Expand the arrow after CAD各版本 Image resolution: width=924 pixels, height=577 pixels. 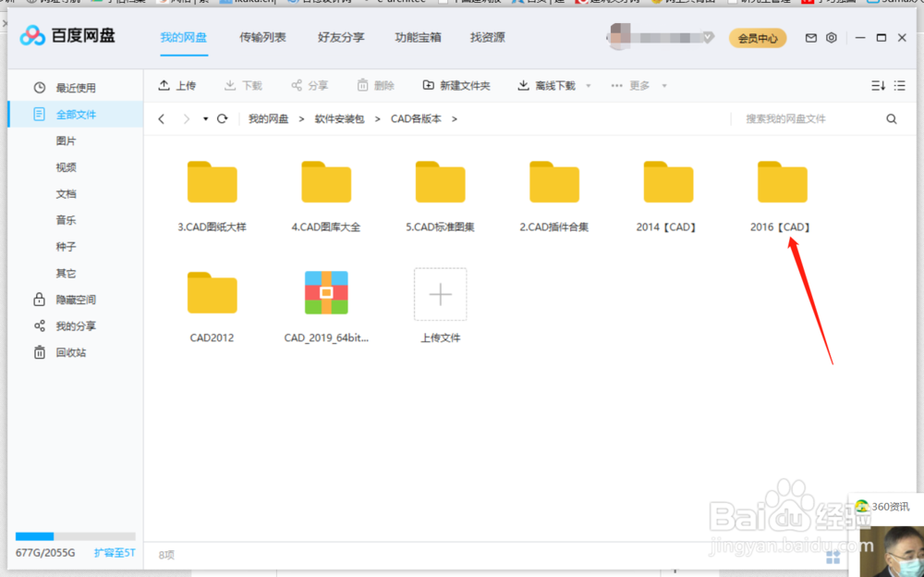pos(455,118)
